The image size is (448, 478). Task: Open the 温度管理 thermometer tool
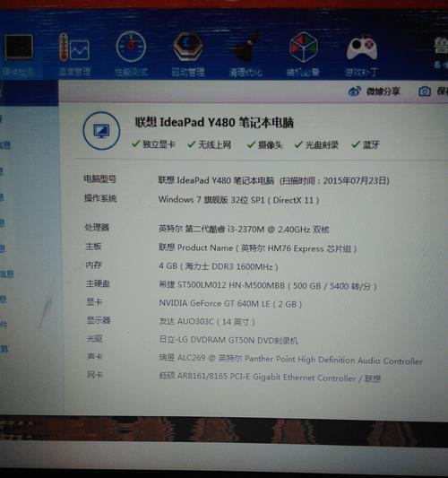pyautogui.click(x=74, y=55)
